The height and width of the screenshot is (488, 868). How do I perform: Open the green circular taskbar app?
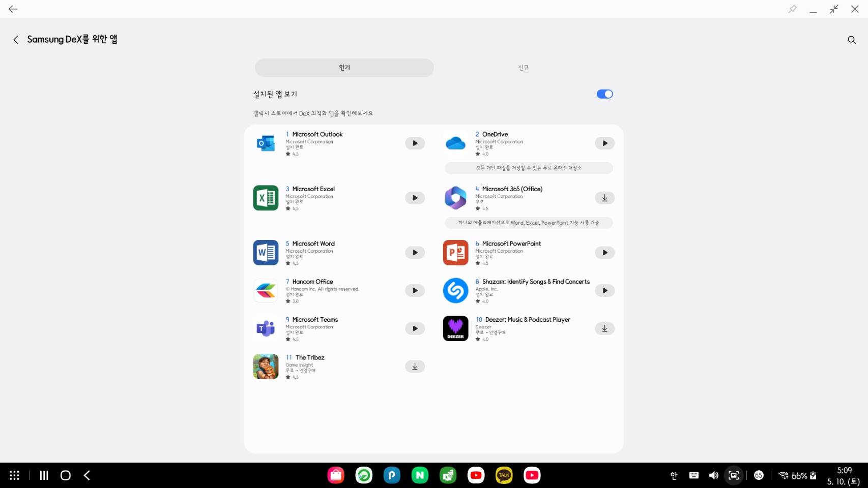pyautogui.click(x=364, y=475)
